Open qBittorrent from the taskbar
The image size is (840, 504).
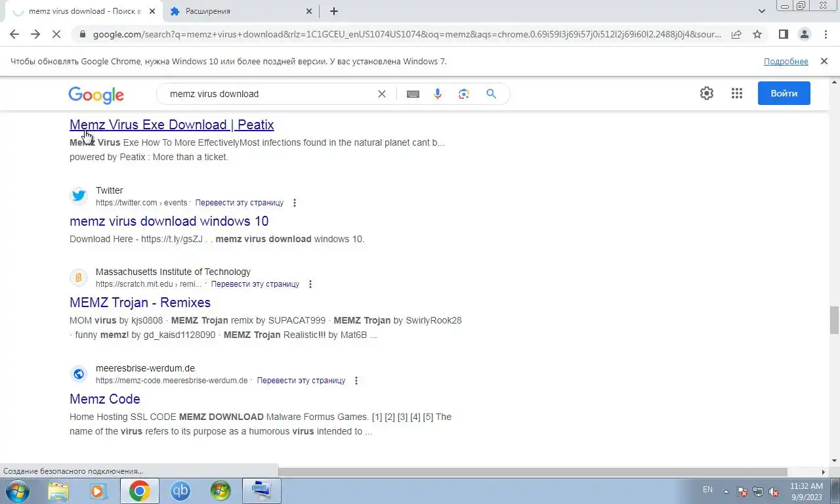(x=180, y=491)
